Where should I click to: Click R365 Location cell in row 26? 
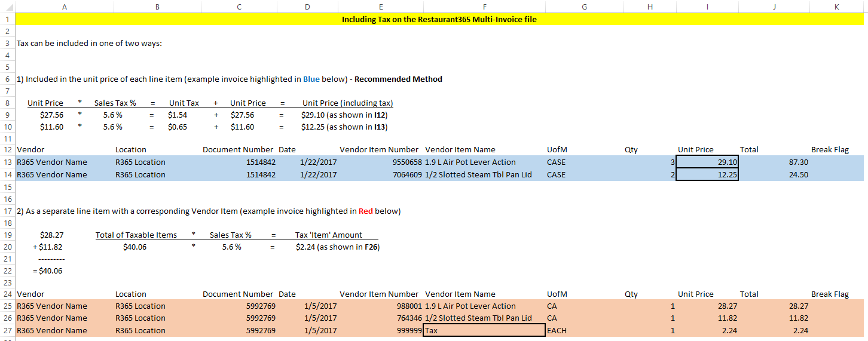tap(140, 318)
